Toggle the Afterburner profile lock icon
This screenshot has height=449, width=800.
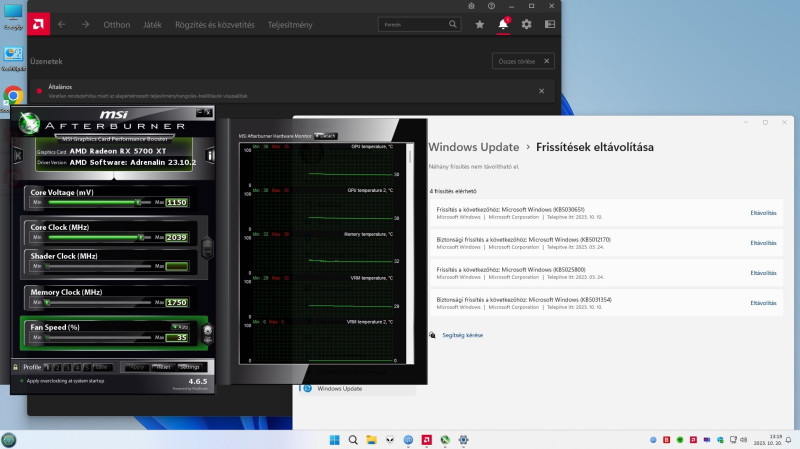tap(16, 367)
